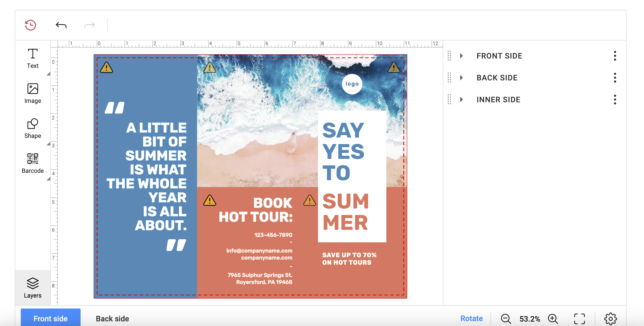
Task: Select the 'A LITTLE BIT OF SUMMER' quote text
Action: click(147, 176)
